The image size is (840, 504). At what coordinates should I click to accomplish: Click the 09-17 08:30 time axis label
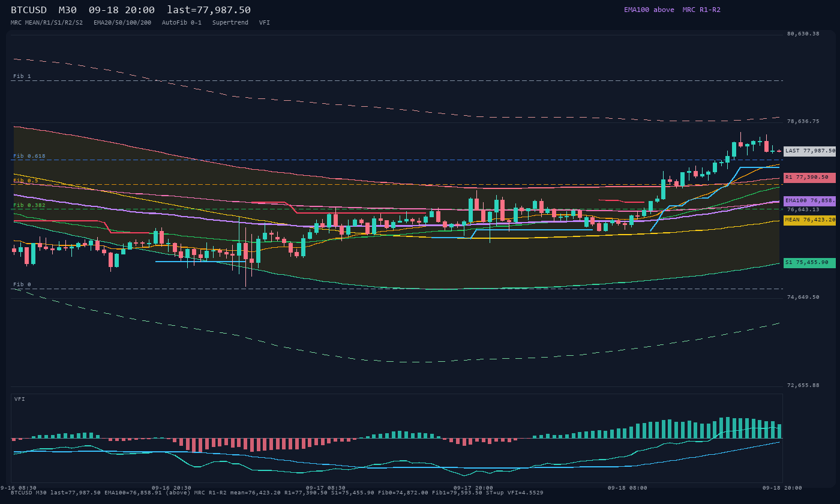pyautogui.click(x=326, y=488)
